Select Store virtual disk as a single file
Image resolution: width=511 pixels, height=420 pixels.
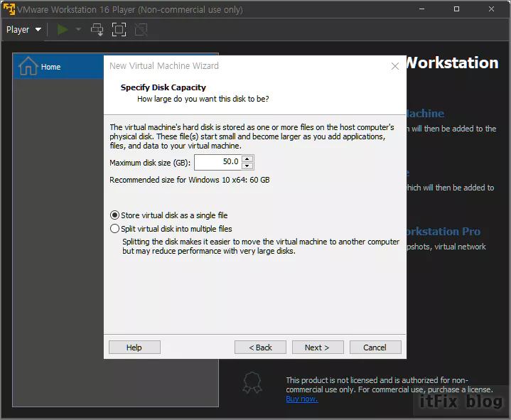pos(169,215)
